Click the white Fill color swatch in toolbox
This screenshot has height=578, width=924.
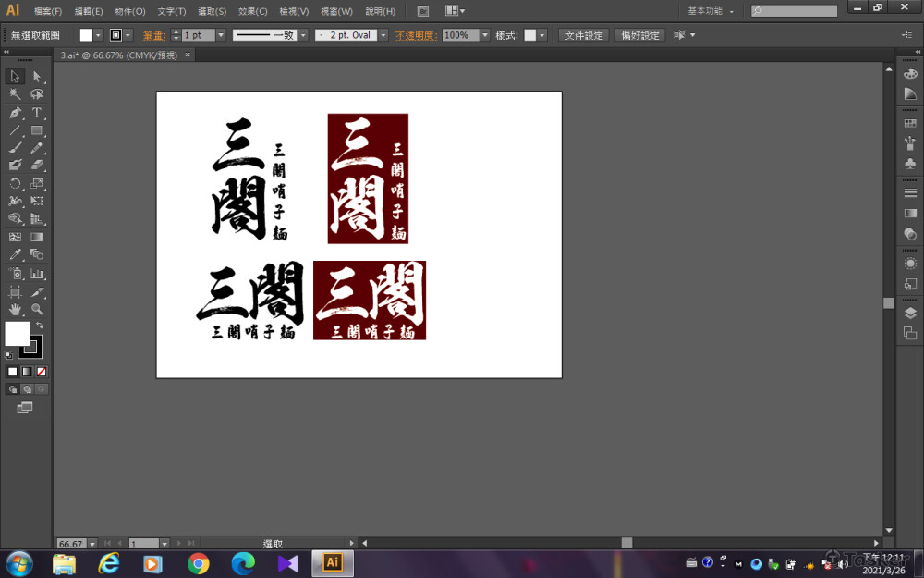click(16, 333)
